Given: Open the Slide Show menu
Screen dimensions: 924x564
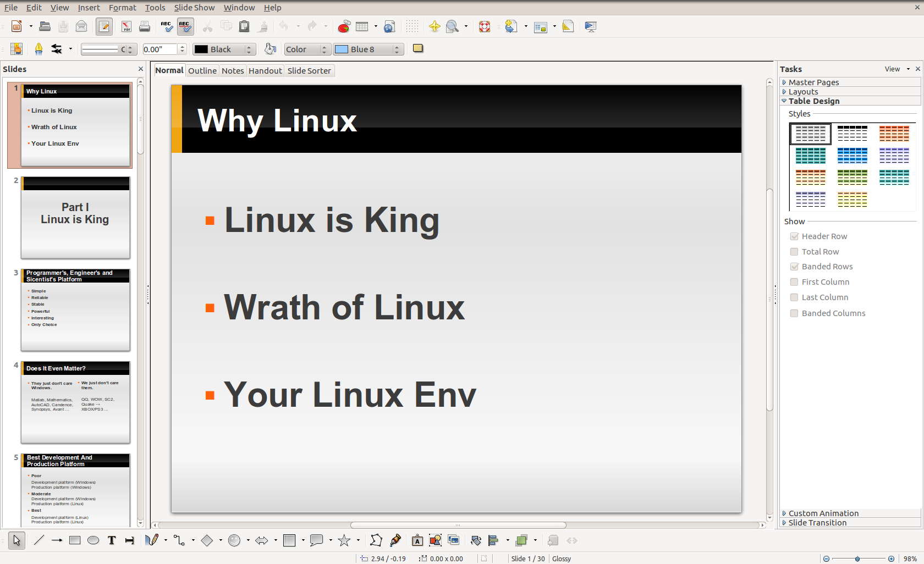Looking at the screenshot, I should [194, 8].
